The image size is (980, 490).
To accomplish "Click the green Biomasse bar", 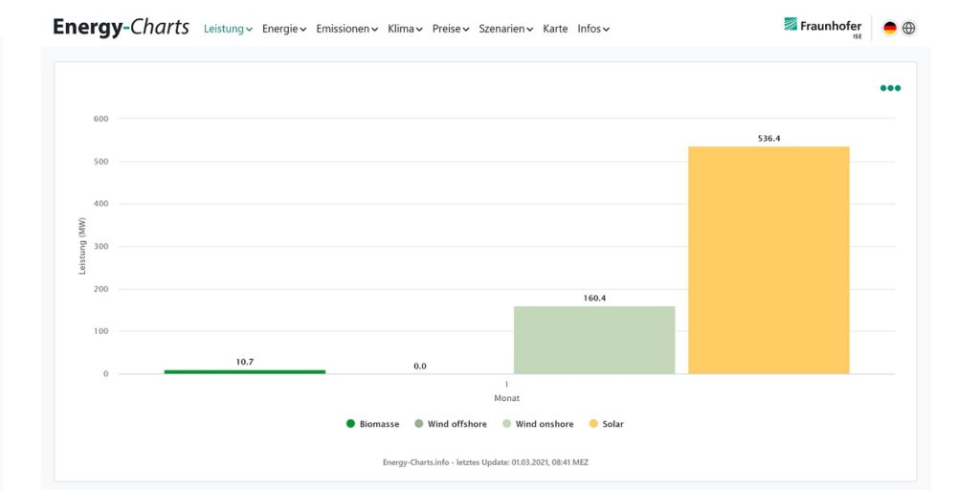I will (x=245, y=371).
